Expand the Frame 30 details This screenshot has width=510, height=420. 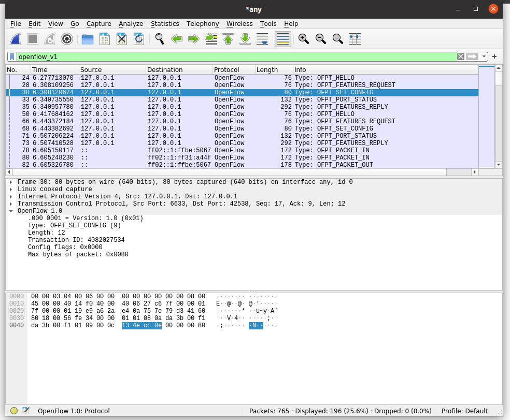click(x=11, y=182)
